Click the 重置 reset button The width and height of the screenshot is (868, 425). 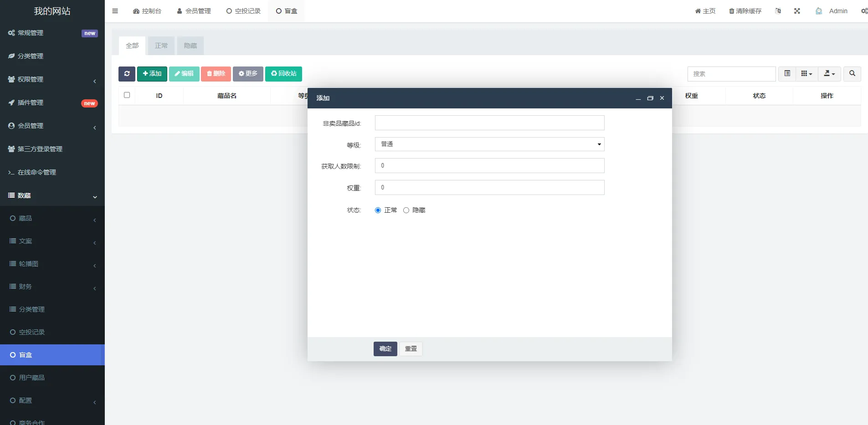pos(411,349)
